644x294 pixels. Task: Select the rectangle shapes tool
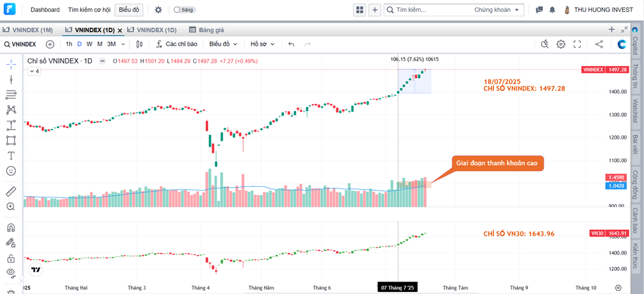click(x=11, y=140)
